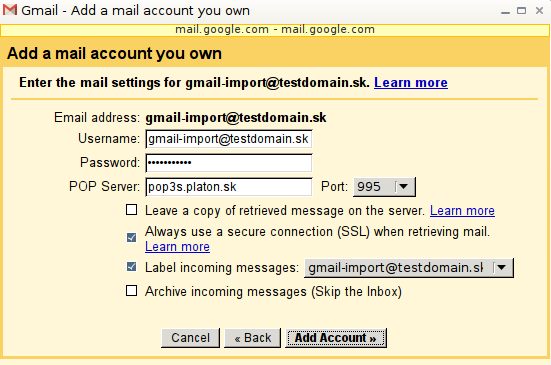The width and height of the screenshot is (551, 365).
Task: Click the Back button
Action: click(x=252, y=338)
